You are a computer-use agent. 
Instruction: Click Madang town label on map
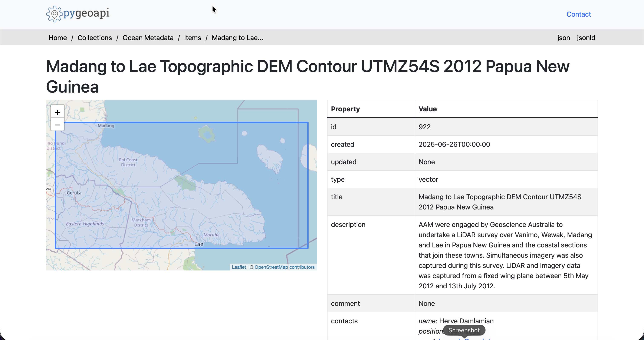tap(106, 125)
